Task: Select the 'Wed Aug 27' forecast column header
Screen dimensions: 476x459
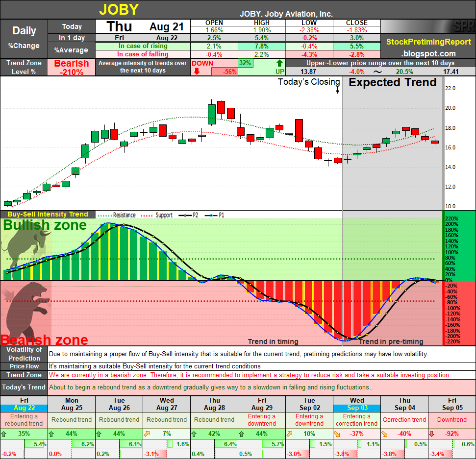Action: click(x=167, y=404)
